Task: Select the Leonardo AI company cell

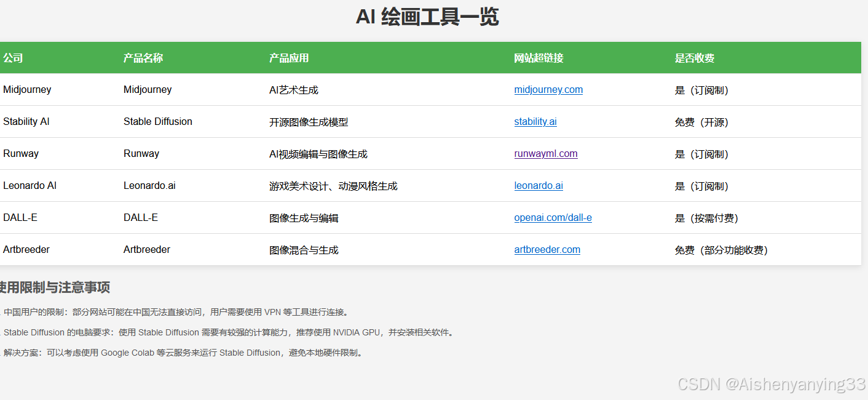Action: (30, 186)
